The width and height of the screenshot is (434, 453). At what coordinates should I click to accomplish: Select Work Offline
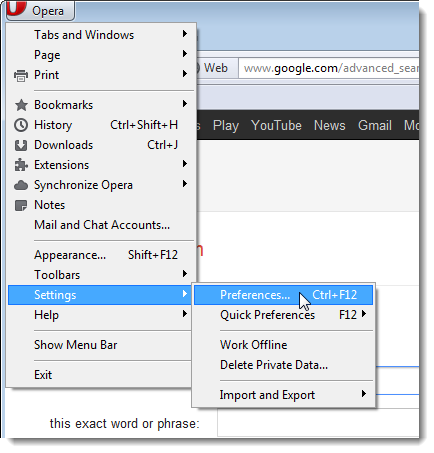(x=283, y=345)
